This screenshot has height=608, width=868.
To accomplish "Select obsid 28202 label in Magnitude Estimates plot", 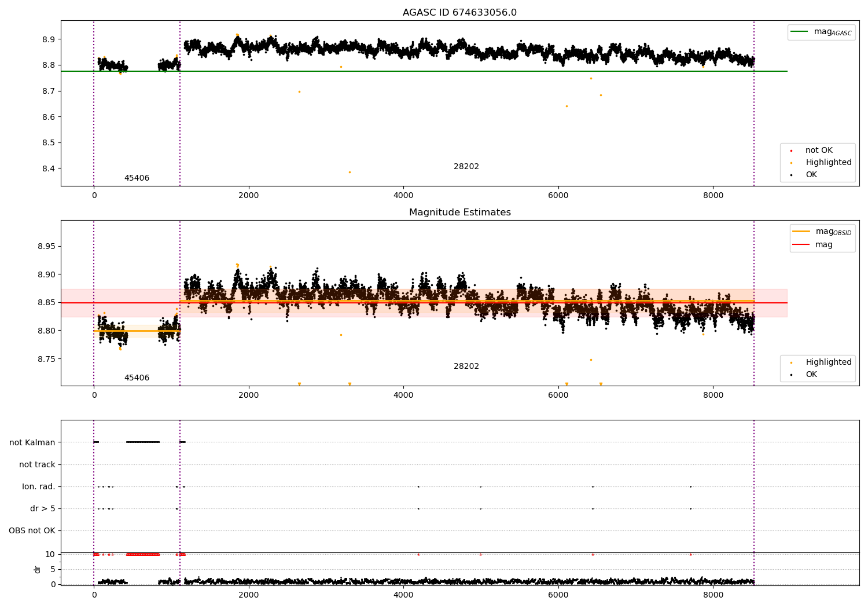I will (466, 367).
